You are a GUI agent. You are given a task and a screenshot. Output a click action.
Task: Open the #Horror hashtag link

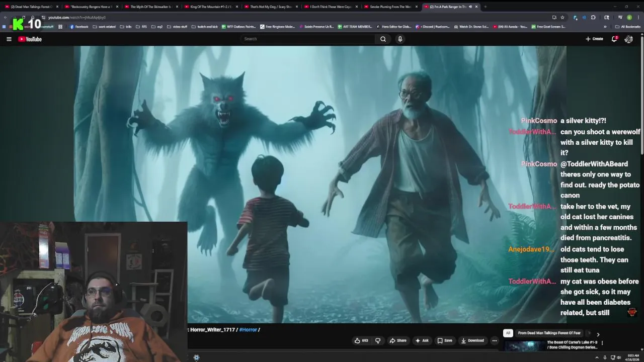(248, 330)
